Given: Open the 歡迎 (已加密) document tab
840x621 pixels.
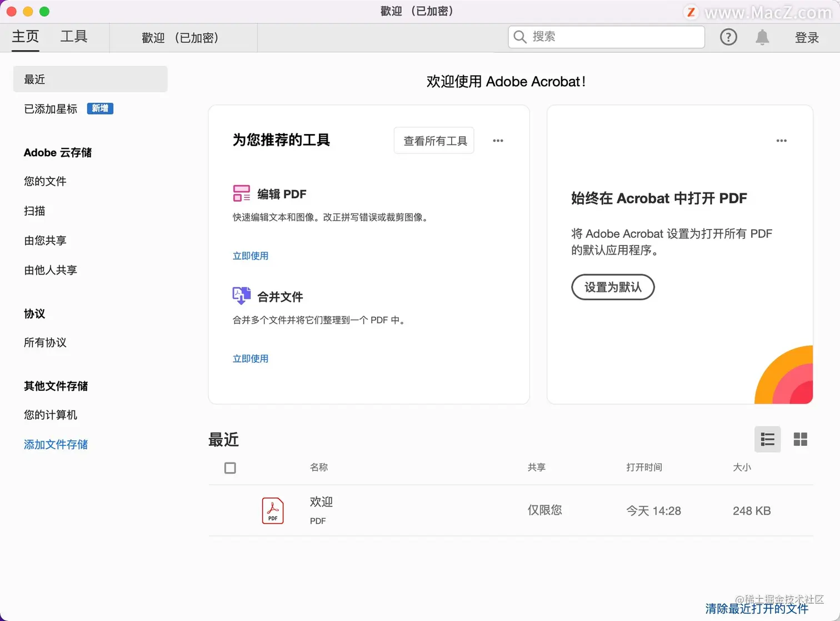Looking at the screenshot, I should (183, 38).
